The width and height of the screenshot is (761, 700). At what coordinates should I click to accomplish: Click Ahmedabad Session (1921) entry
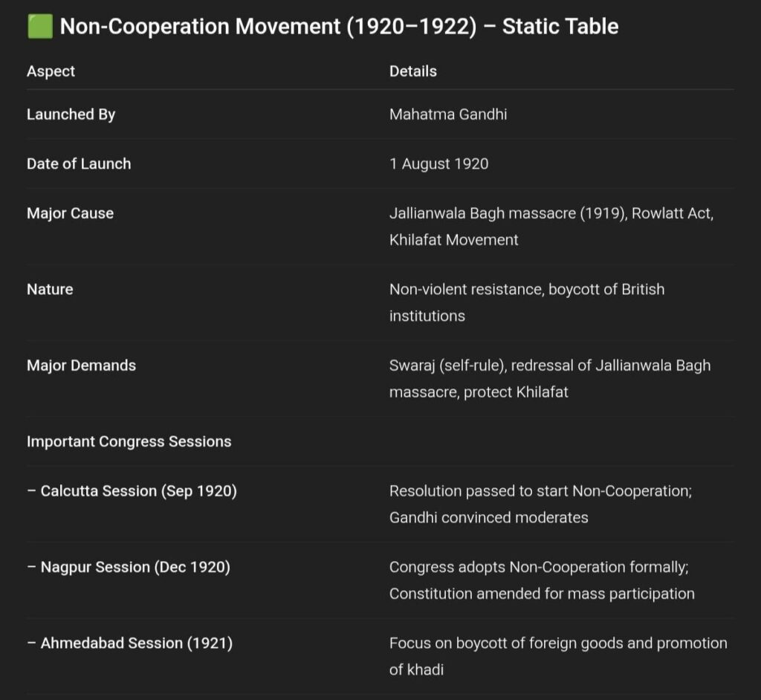(x=129, y=644)
